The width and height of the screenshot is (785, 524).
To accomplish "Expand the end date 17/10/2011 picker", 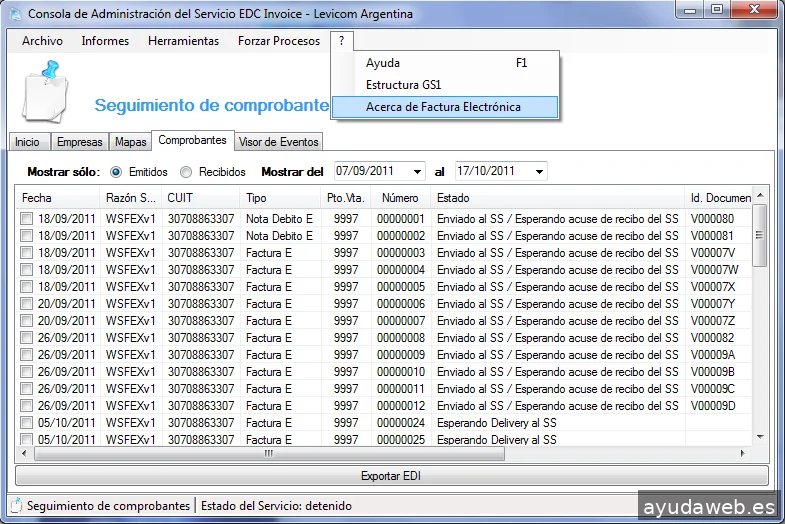I will (x=539, y=172).
